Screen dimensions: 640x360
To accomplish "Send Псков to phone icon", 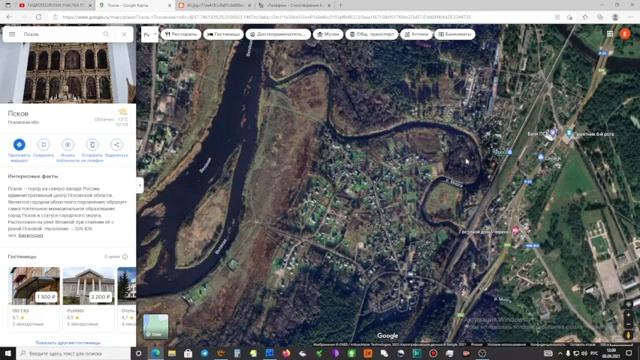I will pos(92,144).
